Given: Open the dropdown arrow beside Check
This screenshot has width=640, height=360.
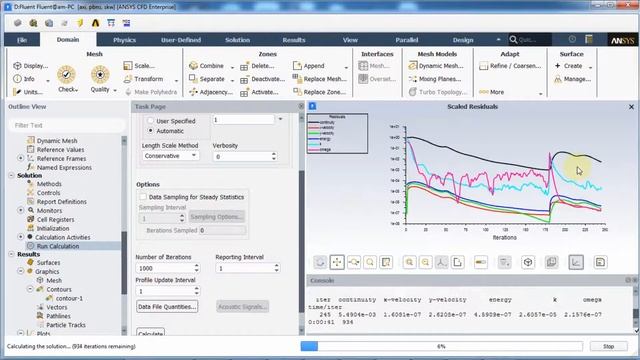Looking at the screenshot, I should 76,90.
